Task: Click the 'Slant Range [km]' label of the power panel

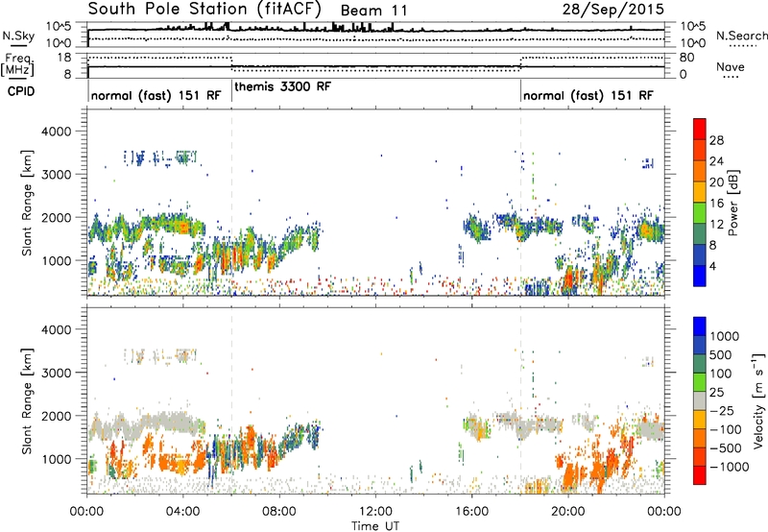Action: click(x=27, y=203)
